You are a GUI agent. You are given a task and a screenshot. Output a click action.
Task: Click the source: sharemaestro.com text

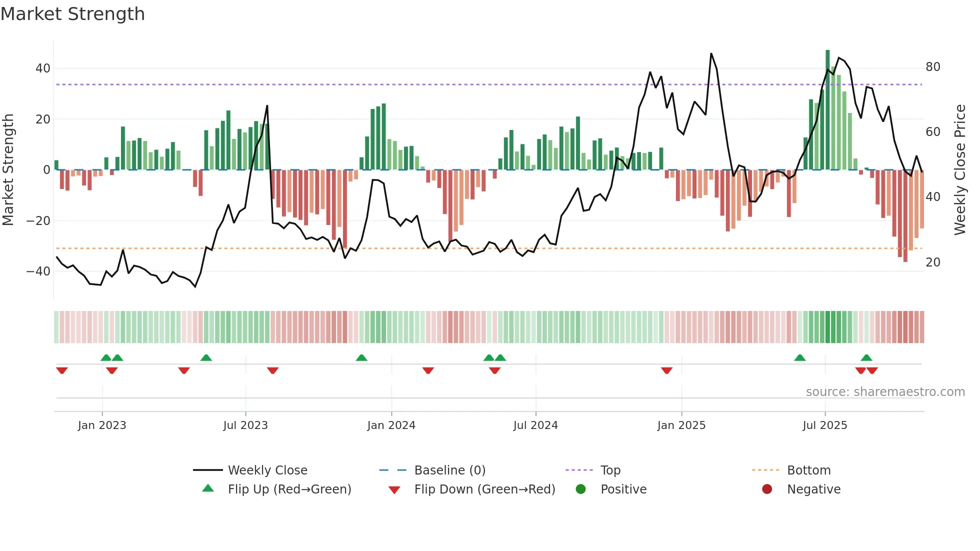(885, 391)
